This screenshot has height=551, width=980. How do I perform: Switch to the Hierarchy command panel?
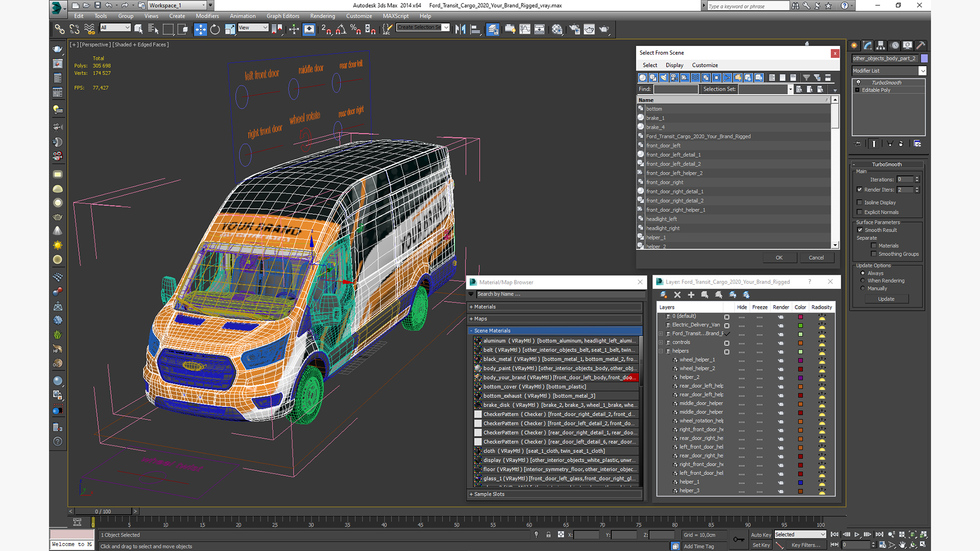pyautogui.click(x=880, y=45)
